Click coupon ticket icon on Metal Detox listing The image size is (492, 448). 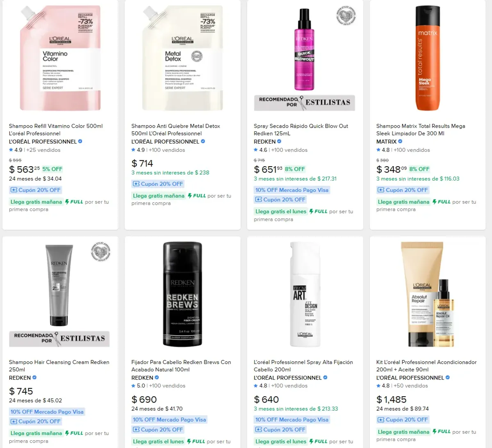click(x=137, y=184)
